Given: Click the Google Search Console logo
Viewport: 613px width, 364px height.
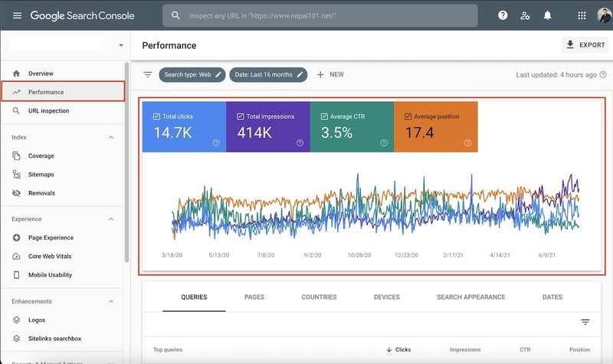Looking at the screenshot, I should coord(82,15).
